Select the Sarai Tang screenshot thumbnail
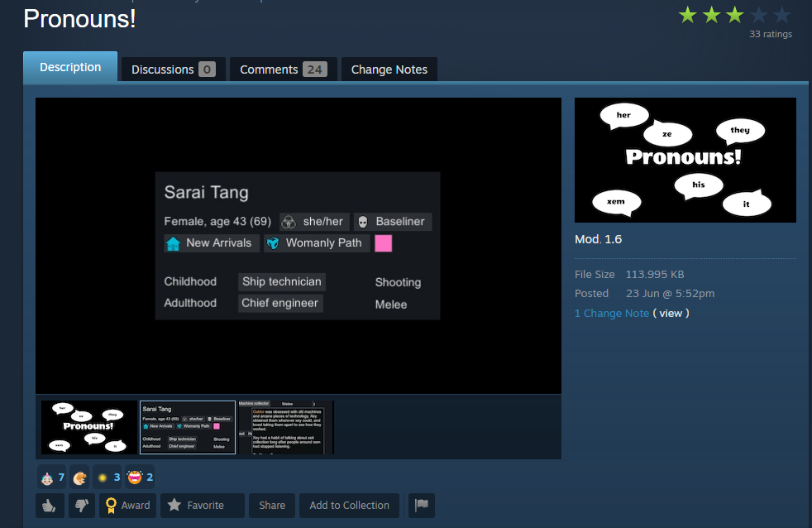 pos(188,428)
